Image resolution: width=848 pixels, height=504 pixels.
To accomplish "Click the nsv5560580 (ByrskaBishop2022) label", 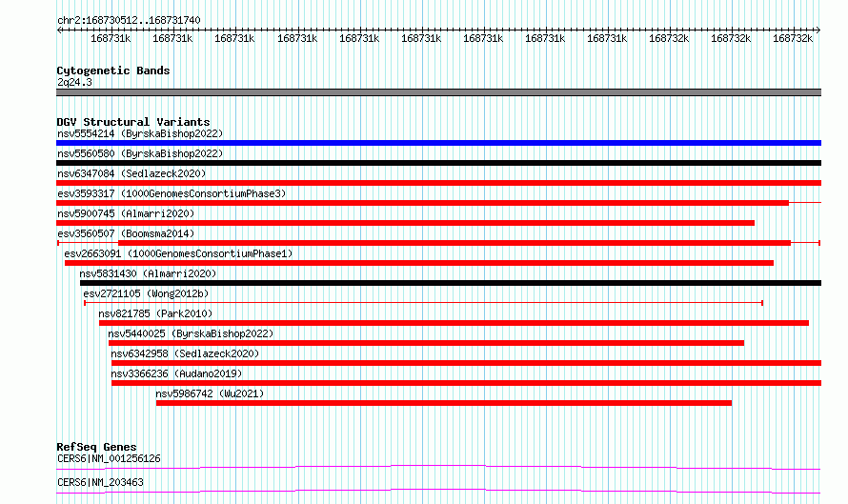I will coord(140,153).
